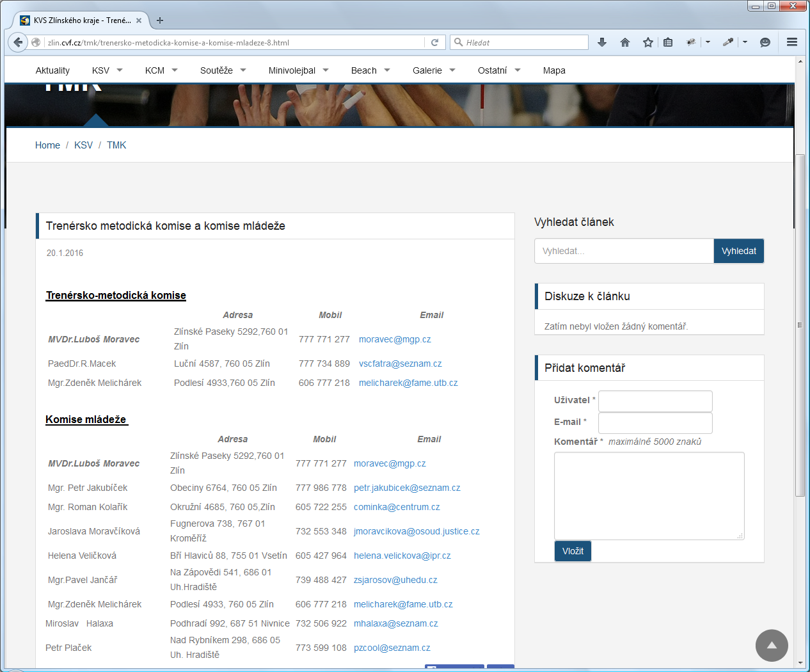Open melicharek@fame.utb.cz link in Trenérsko-metodická komise
The image size is (810, 672).
click(408, 383)
